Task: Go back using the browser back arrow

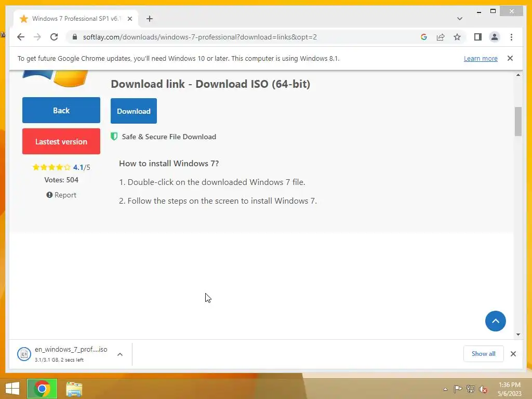Action: 21,37
